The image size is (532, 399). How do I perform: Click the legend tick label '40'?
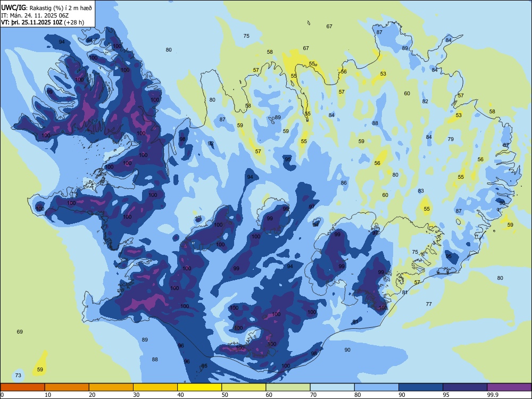click(180, 395)
